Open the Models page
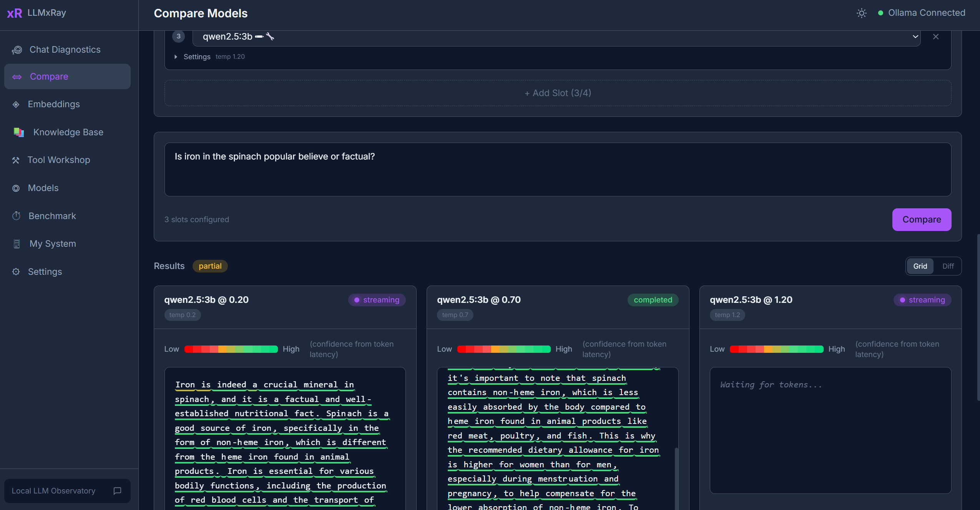This screenshot has width=980, height=510. point(43,188)
